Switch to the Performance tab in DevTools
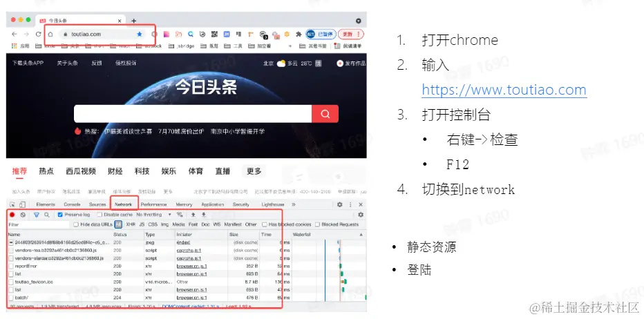The height and width of the screenshot is (319, 644). pyautogui.click(x=153, y=204)
